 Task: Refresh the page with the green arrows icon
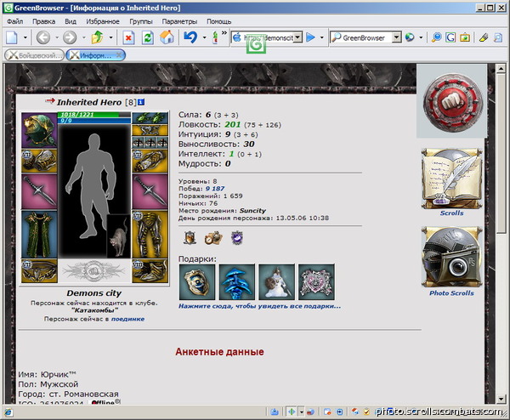[148, 37]
